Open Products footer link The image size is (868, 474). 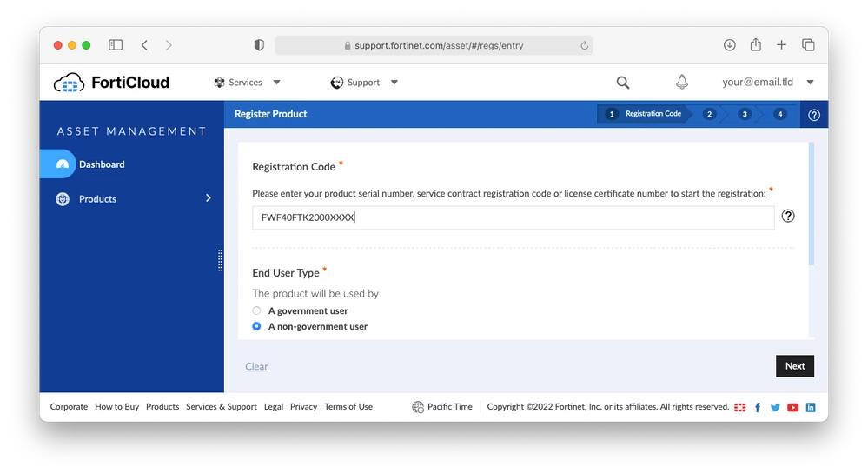coord(162,406)
